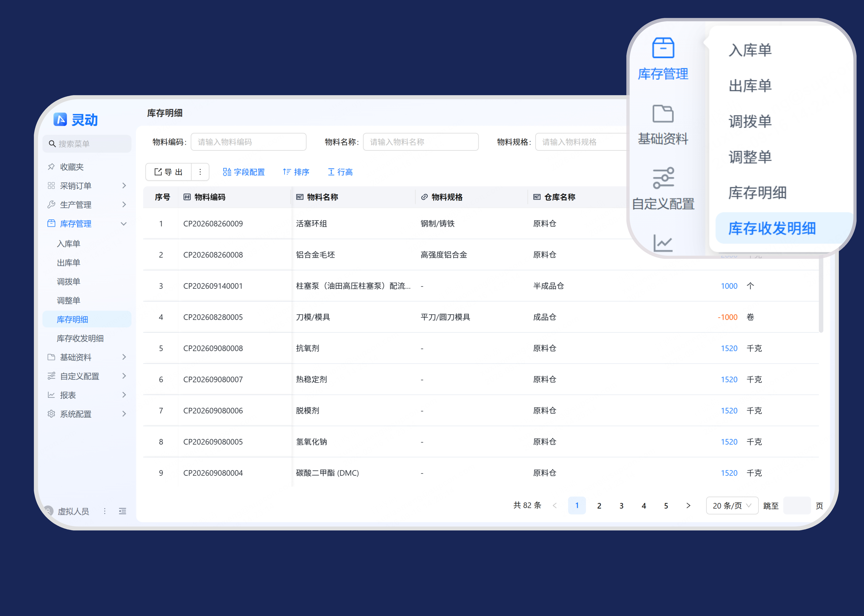Click the 物料名称 input field
This screenshot has width=864, height=616.
click(421, 142)
